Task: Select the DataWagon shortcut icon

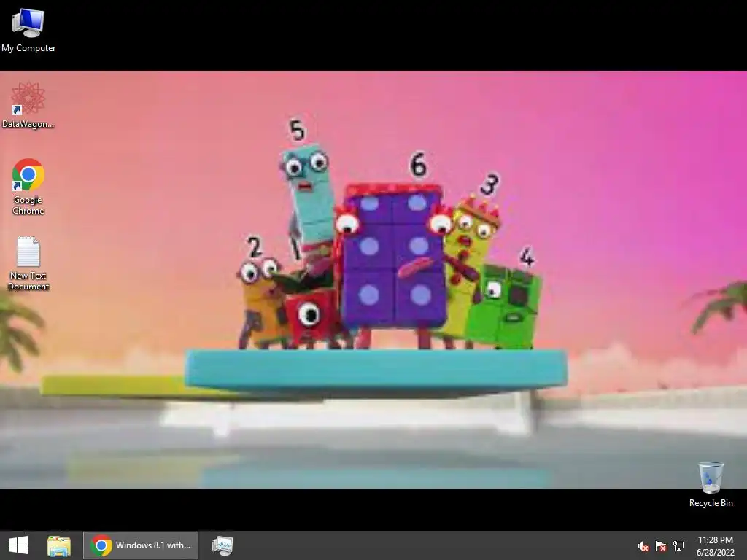Action: pyautogui.click(x=28, y=106)
